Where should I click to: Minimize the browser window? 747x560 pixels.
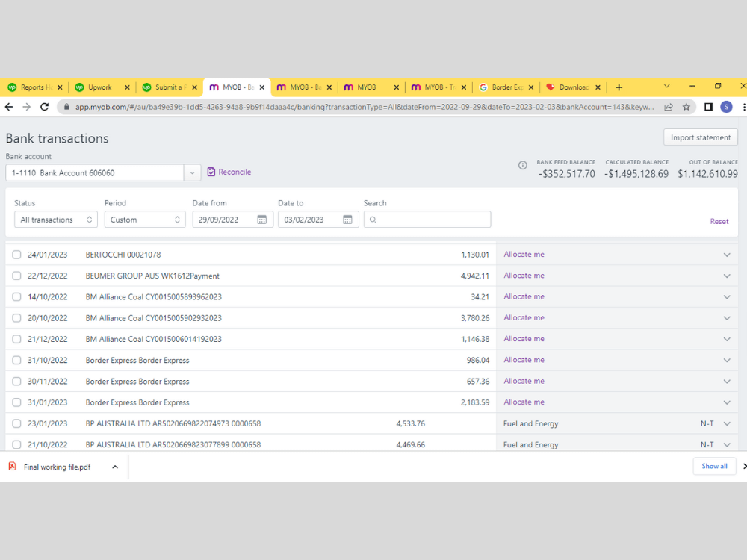tap(692, 86)
